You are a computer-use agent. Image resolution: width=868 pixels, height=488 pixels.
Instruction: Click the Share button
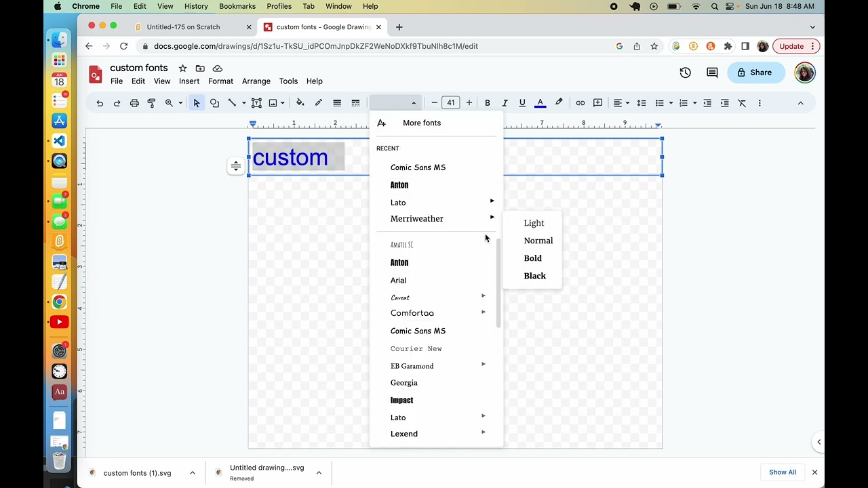[755, 73]
